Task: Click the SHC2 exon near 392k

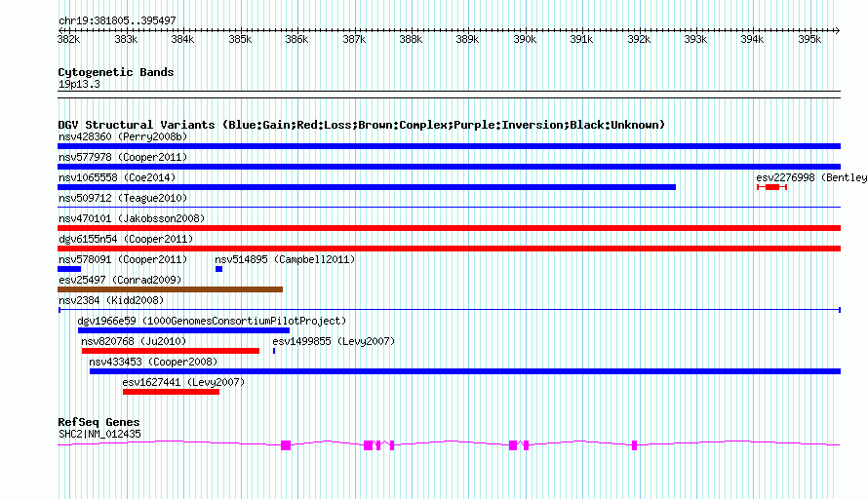Action: (634, 445)
